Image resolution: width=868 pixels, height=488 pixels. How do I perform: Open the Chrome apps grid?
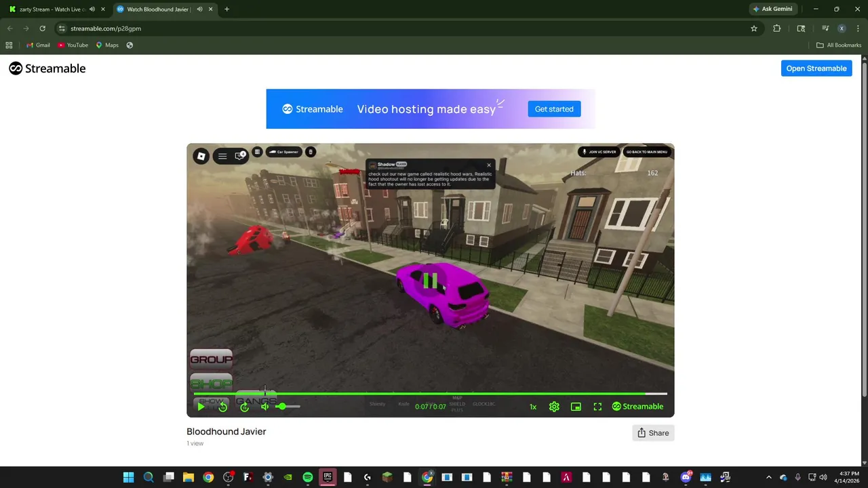pos(9,45)
